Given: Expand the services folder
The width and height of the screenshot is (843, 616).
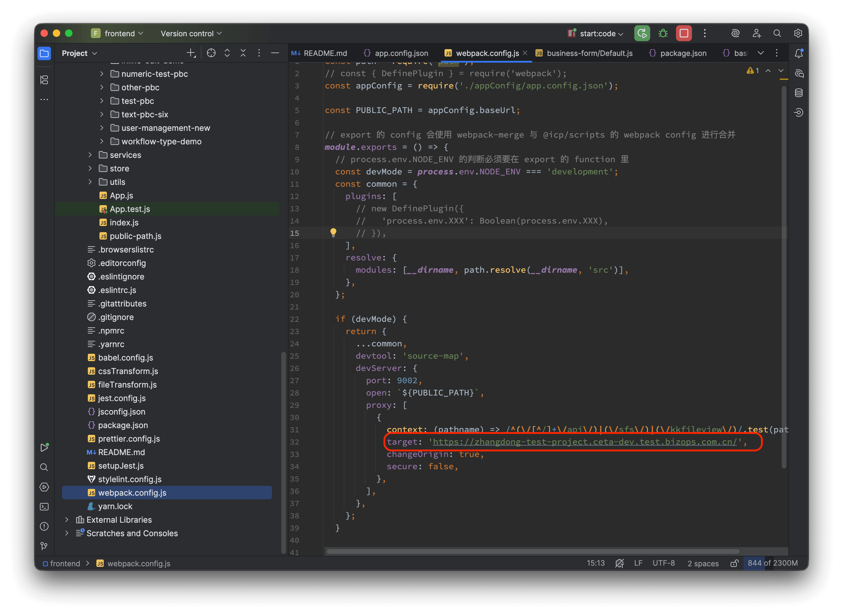Looking at the screenshot, I should pos(90,155).
